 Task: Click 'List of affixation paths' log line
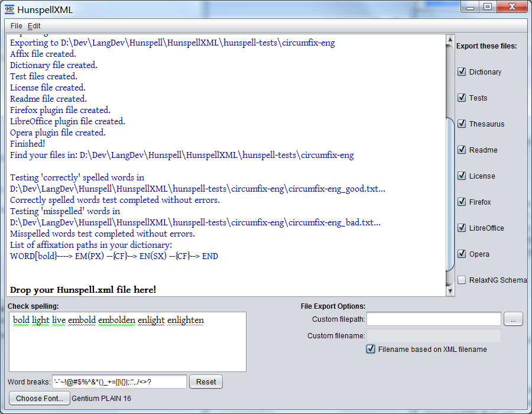pos(91,245)
